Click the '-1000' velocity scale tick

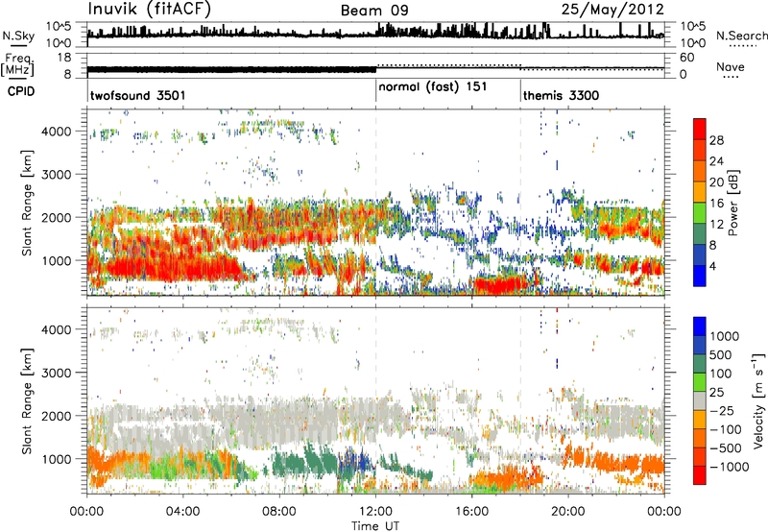[730, 467]
